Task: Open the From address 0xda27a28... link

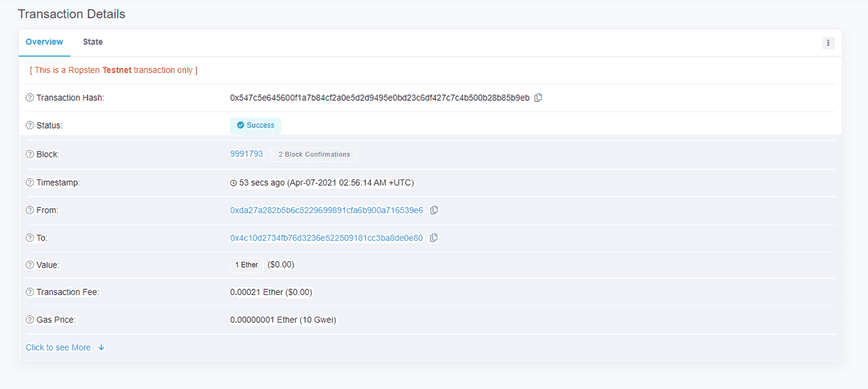Action: [x=327, y=210]
